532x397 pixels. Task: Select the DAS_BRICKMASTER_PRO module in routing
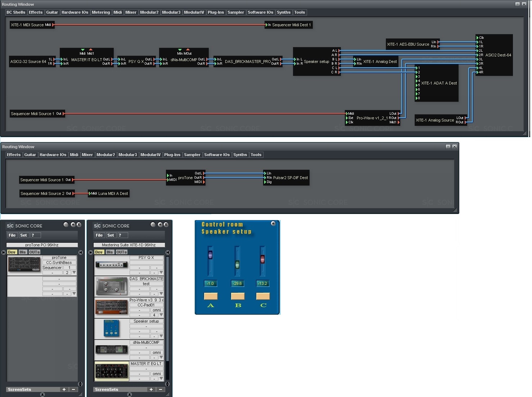click(248, 61)
